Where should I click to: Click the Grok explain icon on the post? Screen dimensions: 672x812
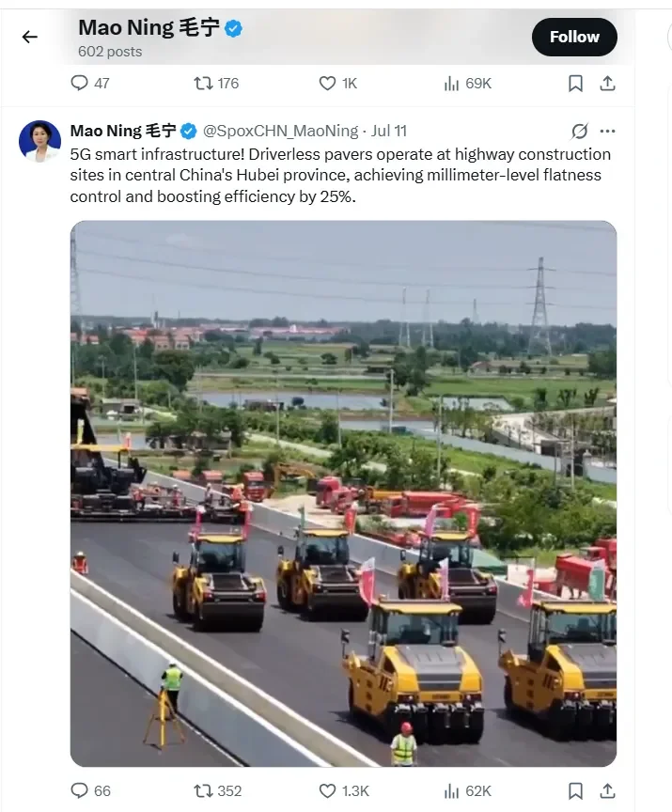coord(579,131)
